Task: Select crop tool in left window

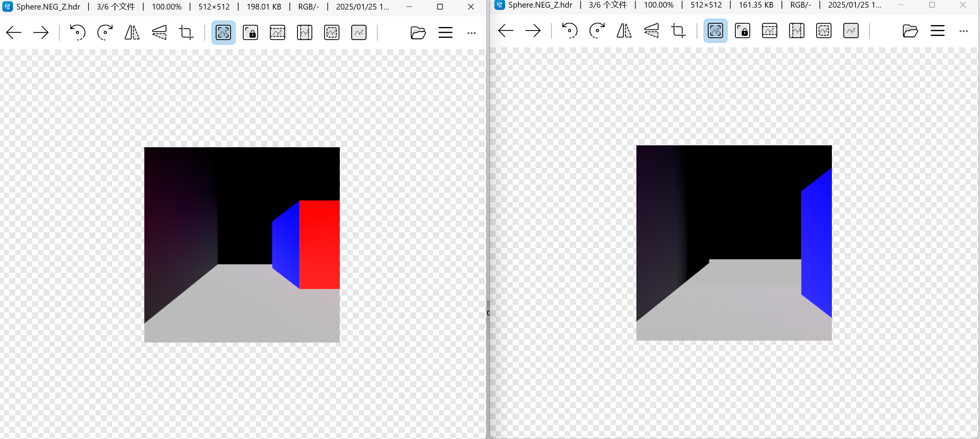Action: 186,32
